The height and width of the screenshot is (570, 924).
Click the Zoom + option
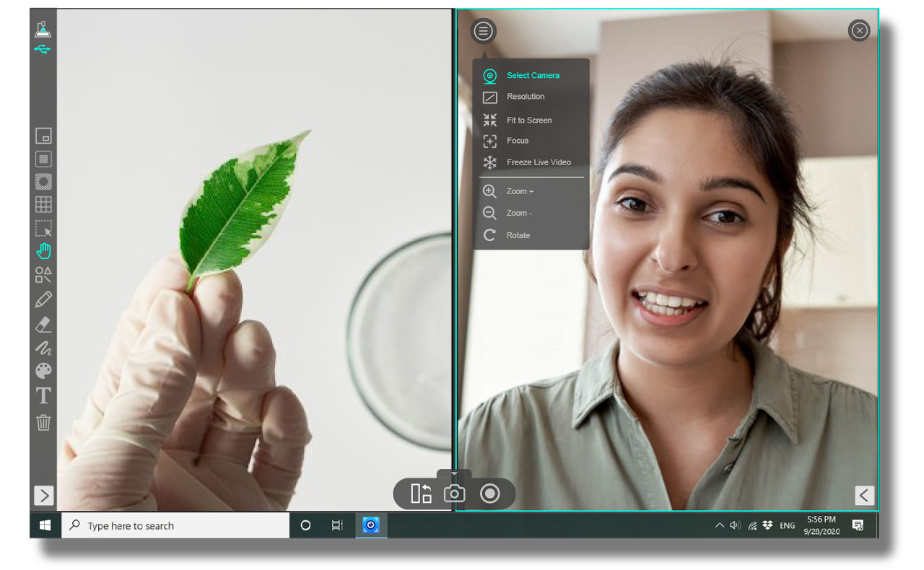[x=520, y=191]
